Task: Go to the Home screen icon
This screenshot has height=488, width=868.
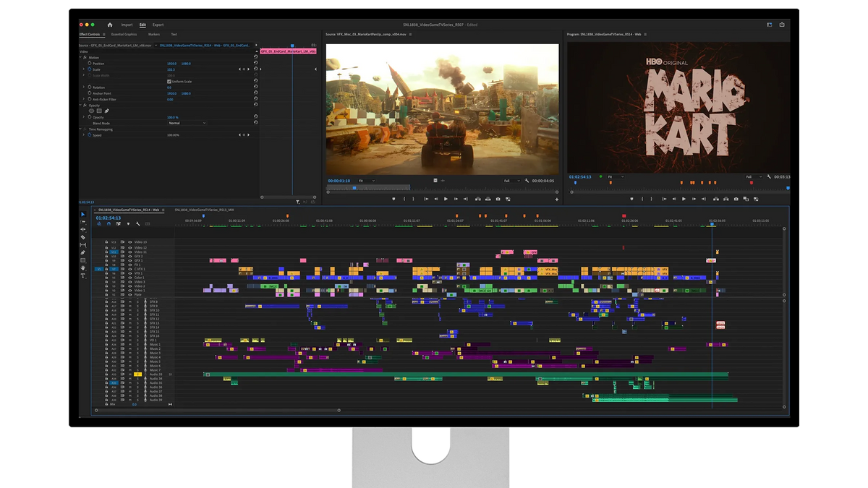Action: coord(110,25)
